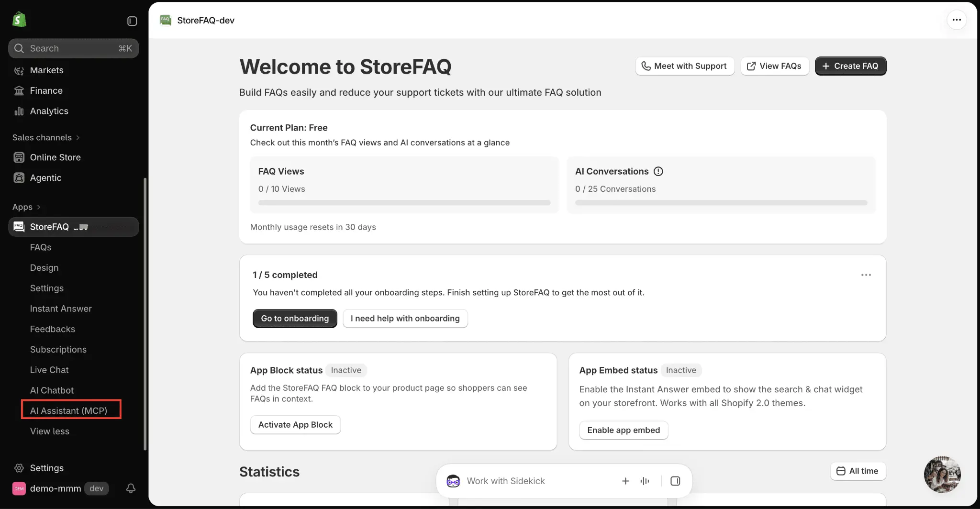980x509 pixels.
Task: Click the Markets icon in sidebar
Action: coord(19,70)
